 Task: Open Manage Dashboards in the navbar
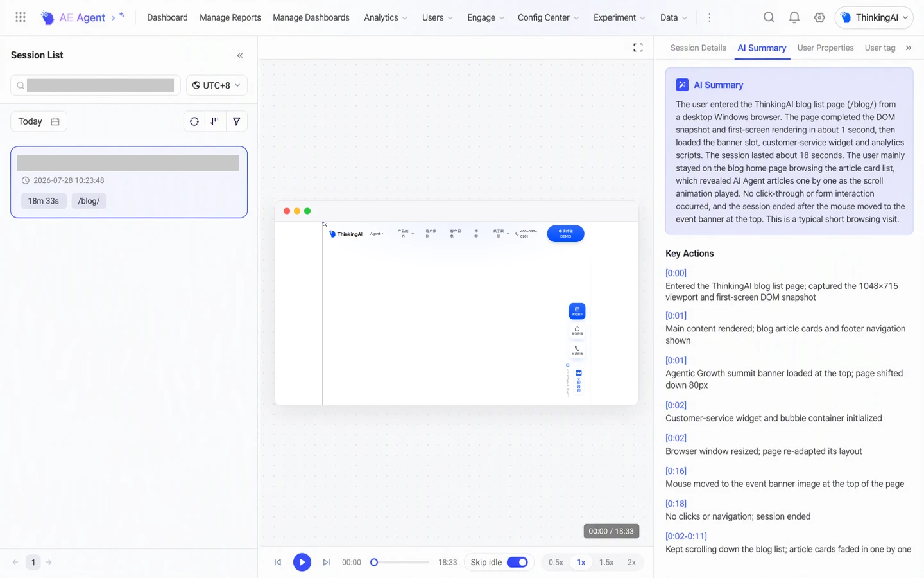click(x=311, y=17)
